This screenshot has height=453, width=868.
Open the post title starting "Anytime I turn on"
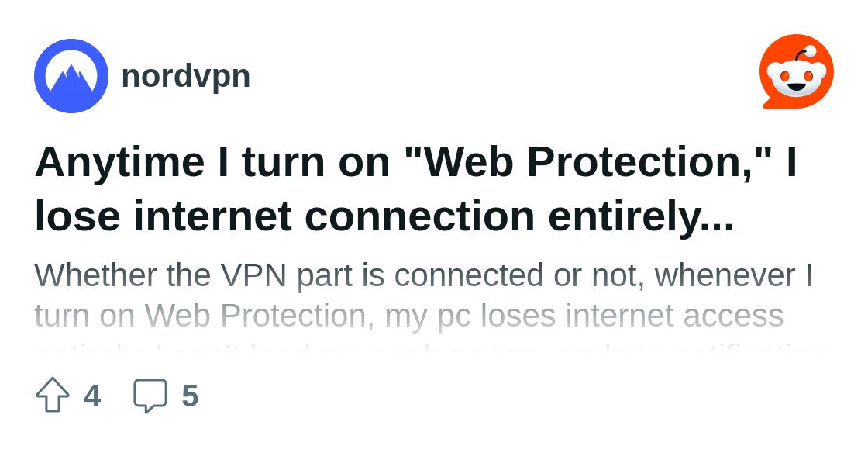pos(415,161)
